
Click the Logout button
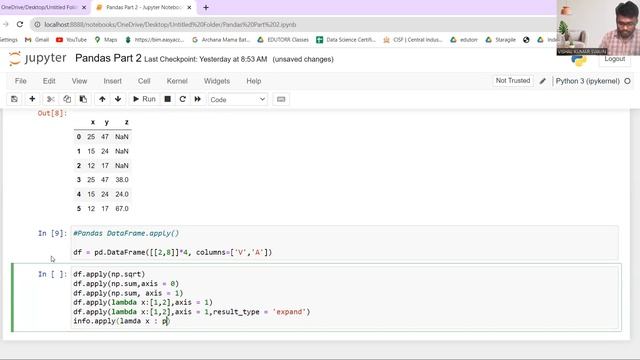point(615,59)
